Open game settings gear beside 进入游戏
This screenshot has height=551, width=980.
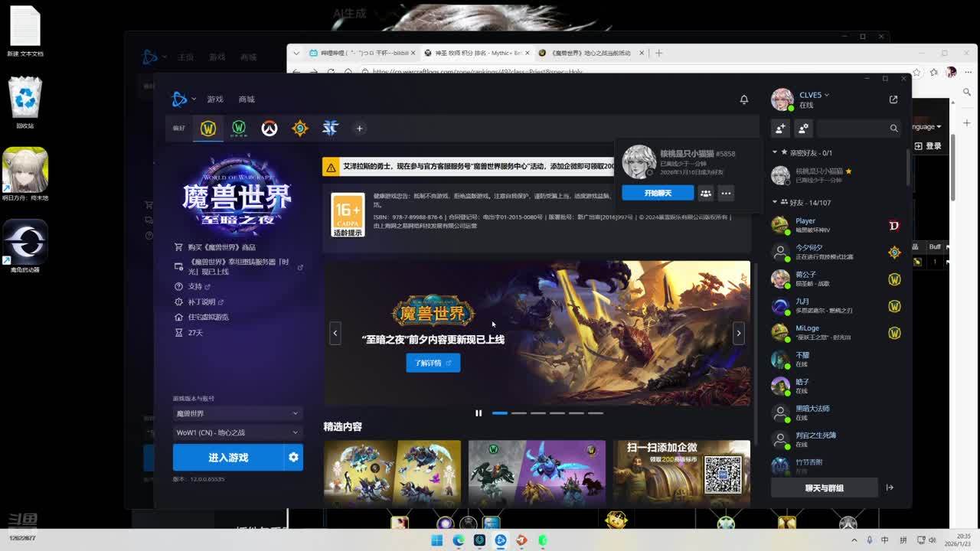(293, 457)
